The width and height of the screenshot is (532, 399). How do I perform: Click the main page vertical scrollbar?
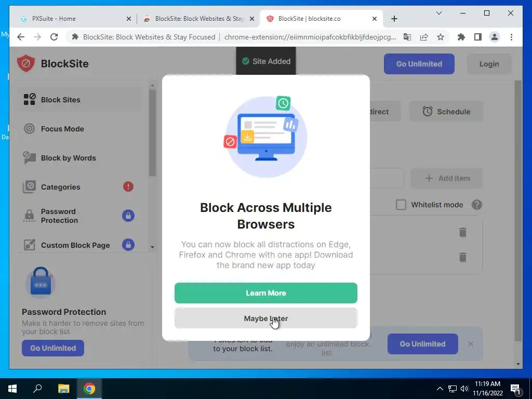click(518, 210)
